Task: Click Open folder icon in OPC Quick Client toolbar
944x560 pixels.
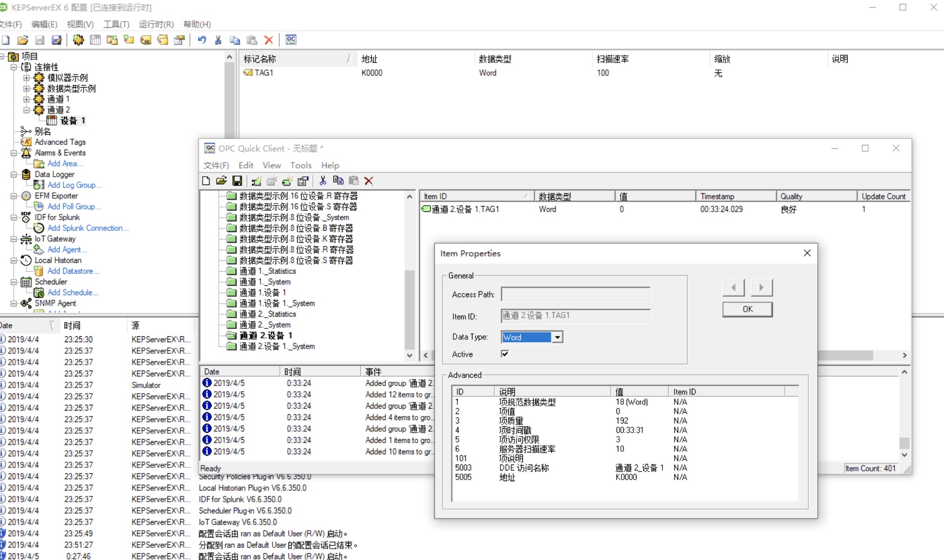Action: (x=221, y=181)
